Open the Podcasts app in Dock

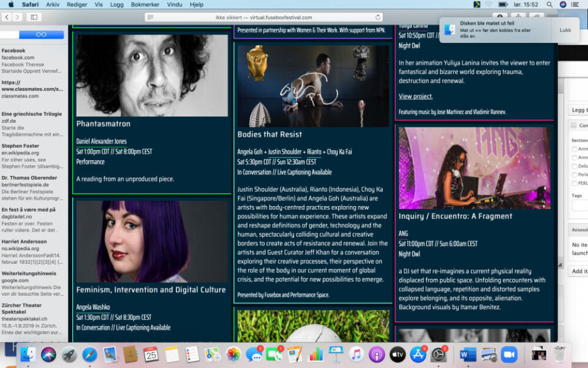pyautogui.click(x=377, y=354)
